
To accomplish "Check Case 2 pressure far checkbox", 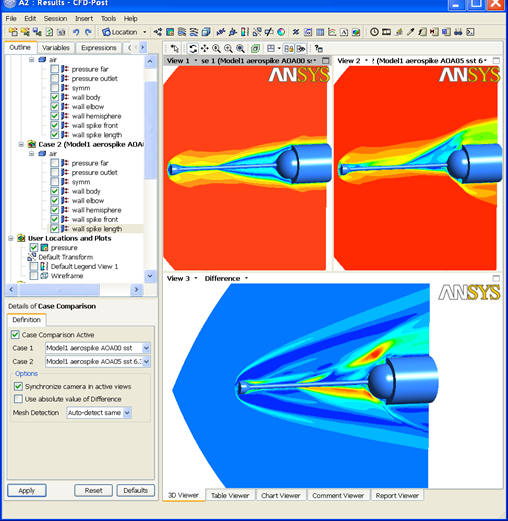I will click(x=55, y=163).
